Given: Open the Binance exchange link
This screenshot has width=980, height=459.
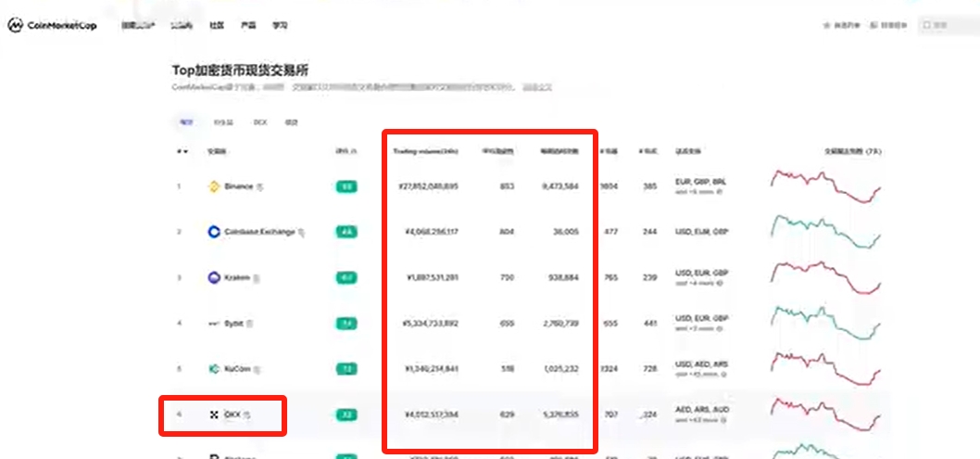Looking at the screenshot, I should [239, 186].
